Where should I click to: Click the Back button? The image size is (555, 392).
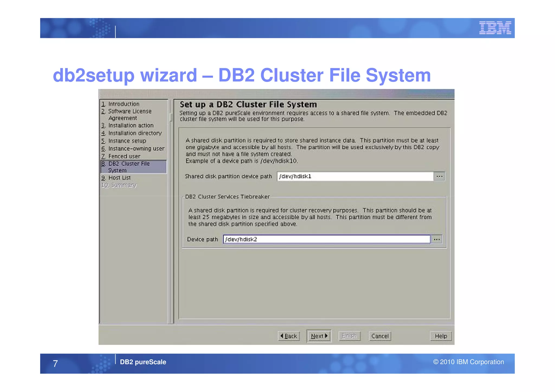(x=289, y=336)
